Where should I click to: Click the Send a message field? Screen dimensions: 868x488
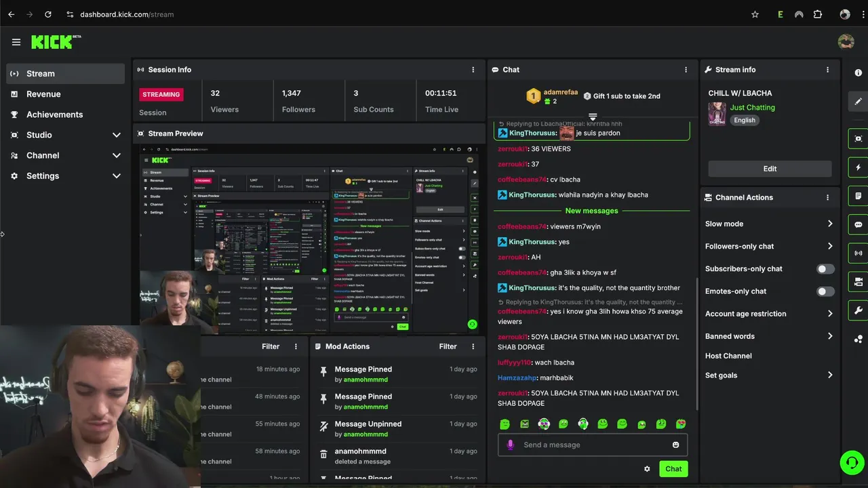click(593, 445)
